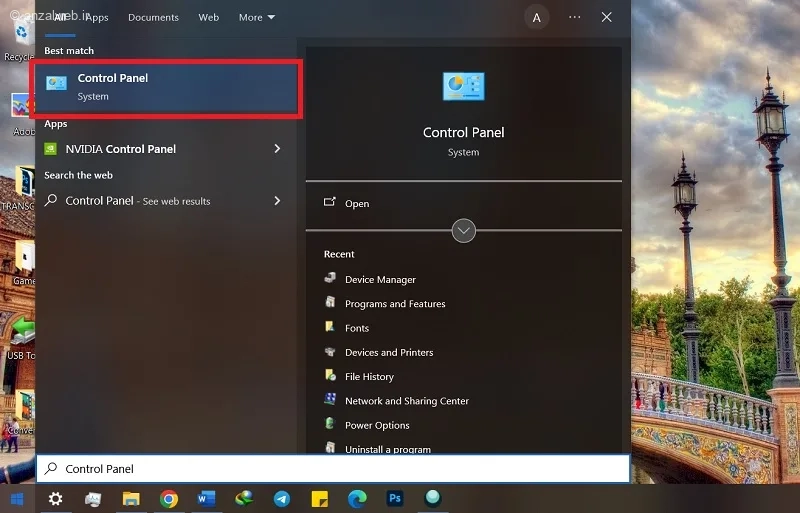Open Internet Download Manager taskbar icon

244,498
